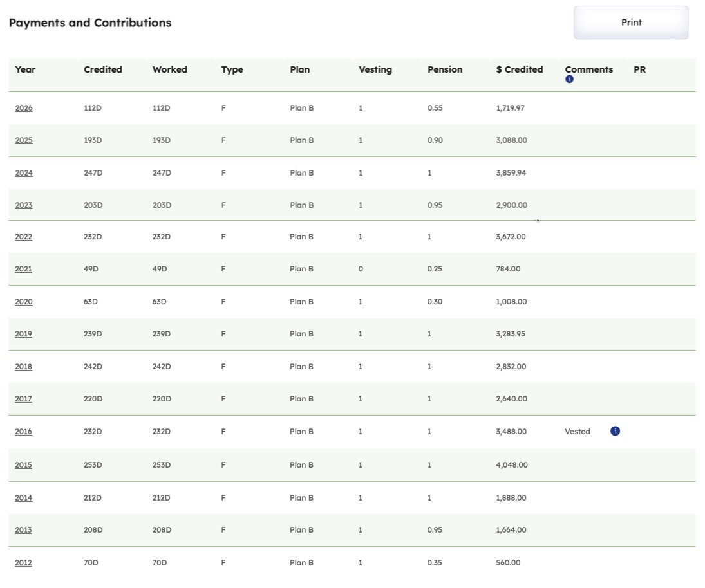Click the Comments column info icon
The width and height of the screenshot is (705, 588).
point(569,79)
